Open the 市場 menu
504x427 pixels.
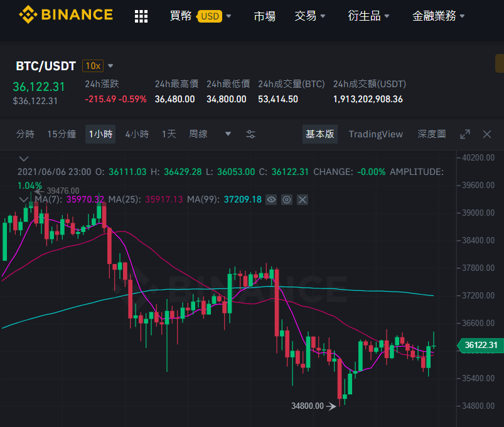tap(264, 16)
